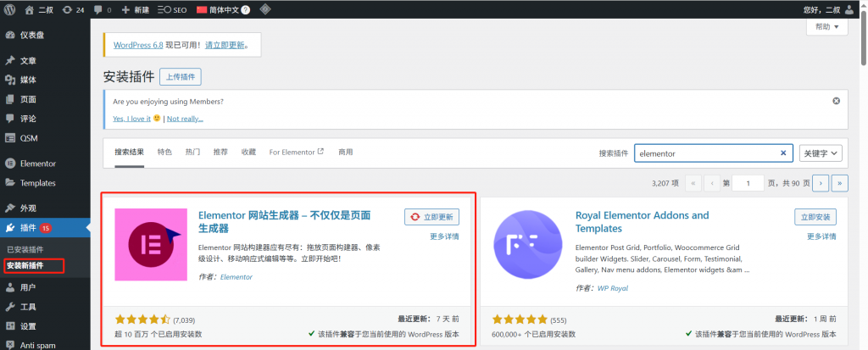This screenshot has height=350, width=868.
Task: Open the user avatar icon
Action: 849,9
